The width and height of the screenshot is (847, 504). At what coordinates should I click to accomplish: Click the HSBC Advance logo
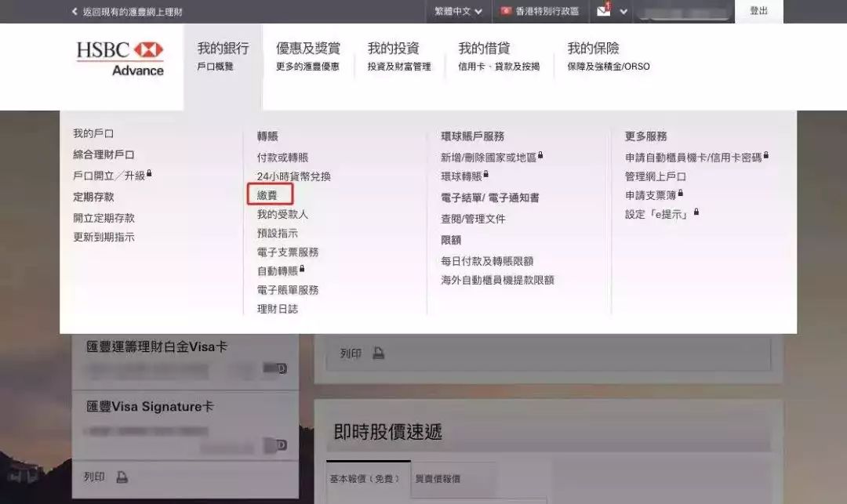tap(120, 57)
